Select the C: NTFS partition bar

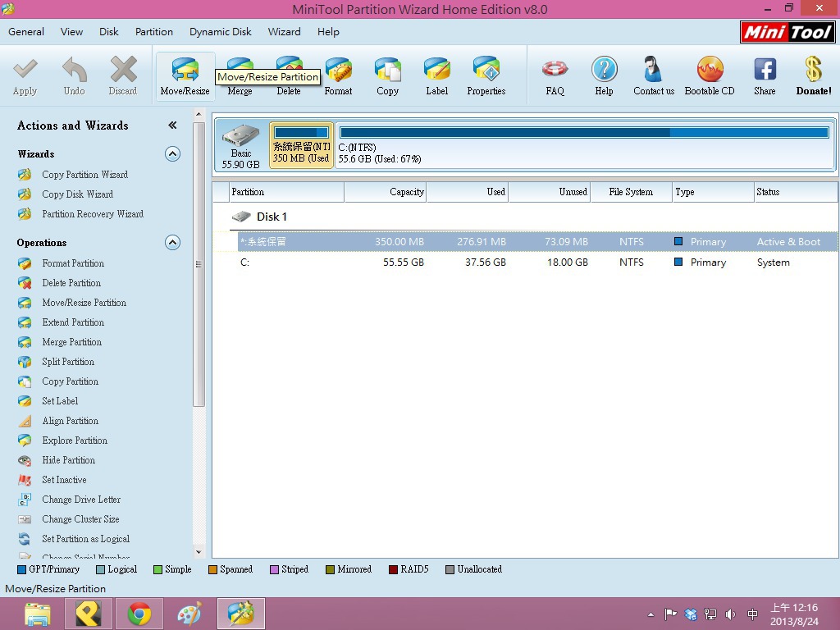pyautogui.click(x=584, y=145)
